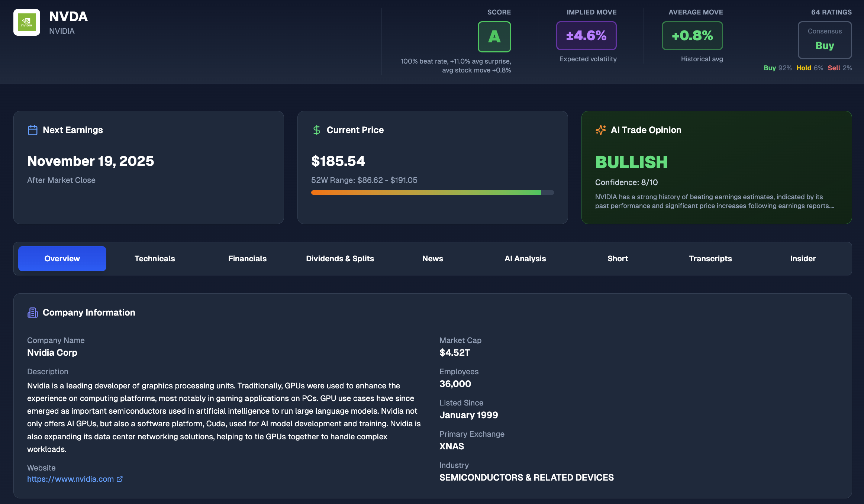This screenshot has height=504, width=864.
Task: Expand the Insider section
Action: click(x=803, y=258)
